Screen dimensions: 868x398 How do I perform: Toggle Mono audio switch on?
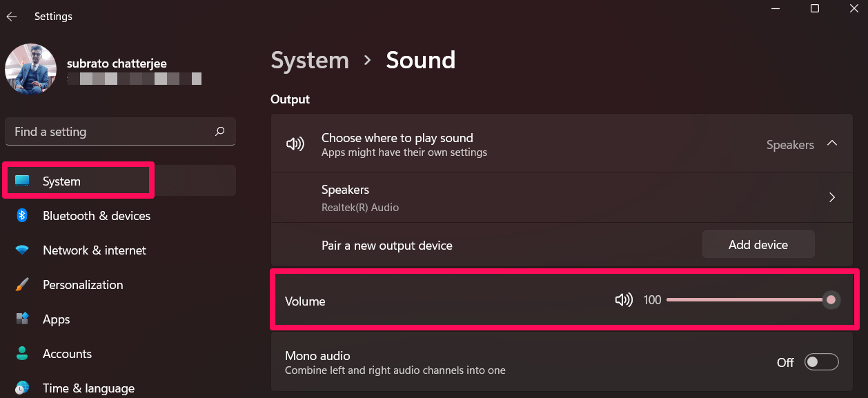pos(822,362)
